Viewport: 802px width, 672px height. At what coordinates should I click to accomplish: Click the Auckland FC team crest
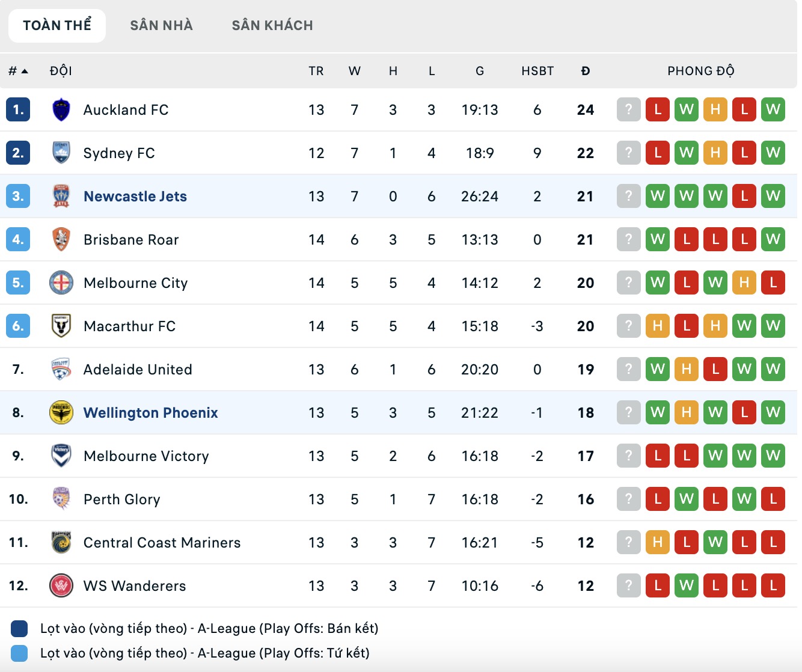tap(61, 110)
